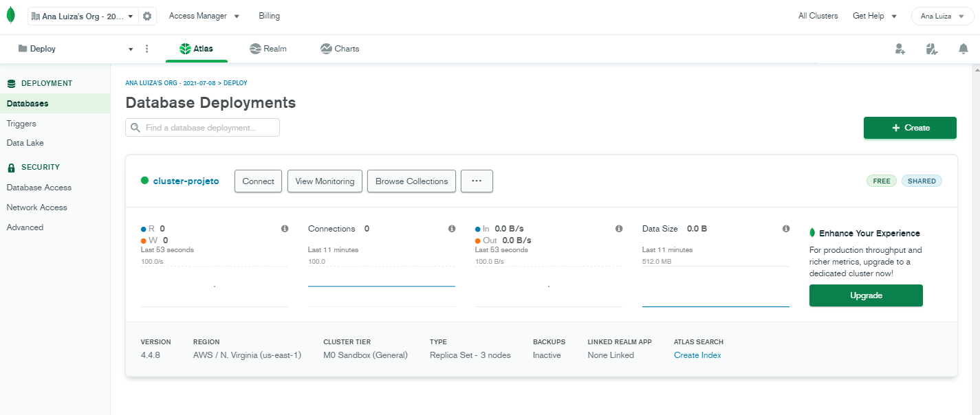Click the Ana Luiza's Org breadcrumb link
This screenshot has width=980, height=415.
[171, 83]
